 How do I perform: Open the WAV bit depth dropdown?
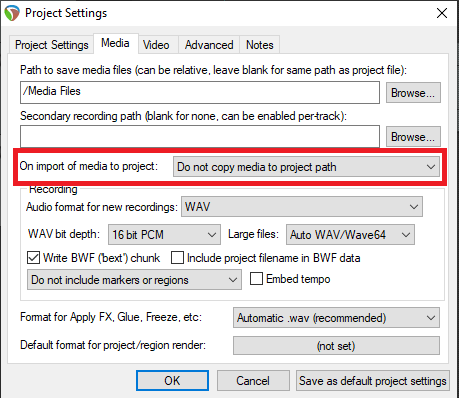pos(164,235)
